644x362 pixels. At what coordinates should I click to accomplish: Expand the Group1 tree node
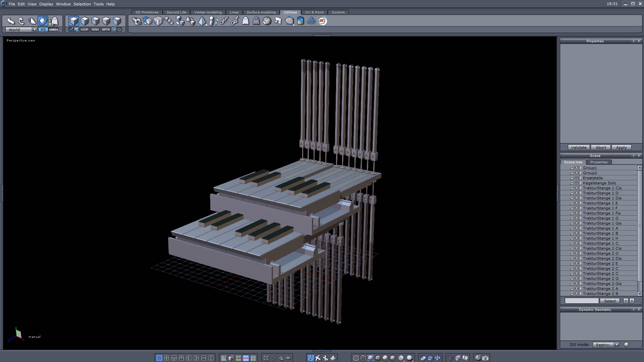(x=581, y=168)
